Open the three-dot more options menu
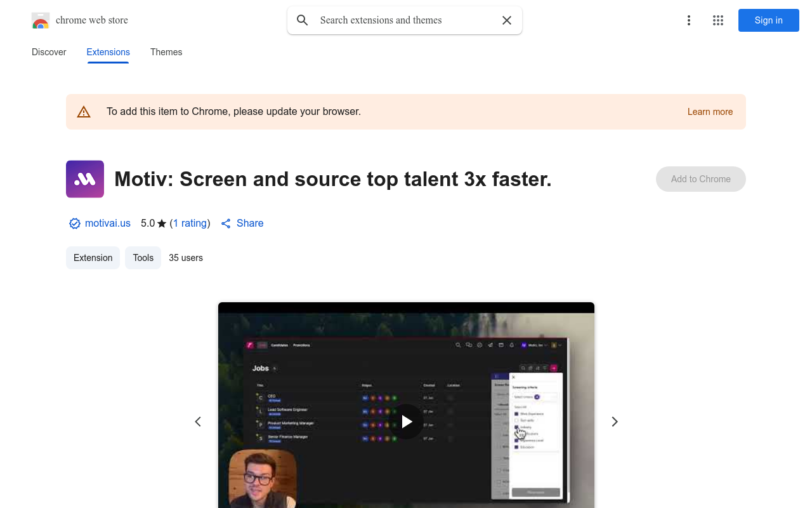 (x=688, y=20)
